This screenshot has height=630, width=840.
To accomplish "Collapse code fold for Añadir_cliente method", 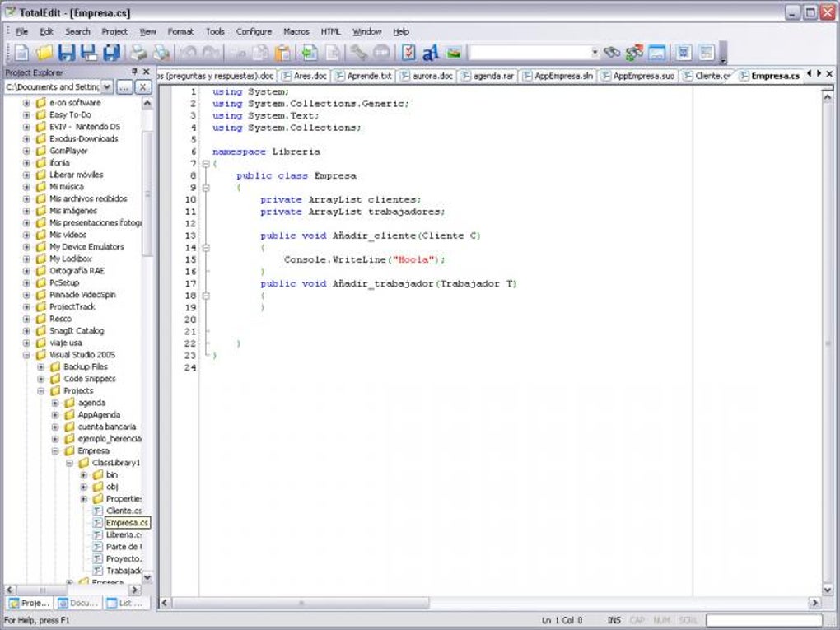I will 205,247.
